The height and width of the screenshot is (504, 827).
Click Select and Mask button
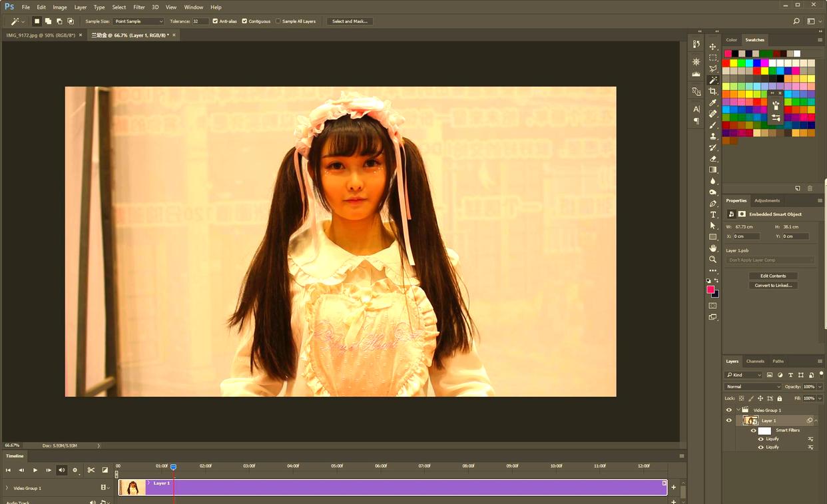click(350, 21)
